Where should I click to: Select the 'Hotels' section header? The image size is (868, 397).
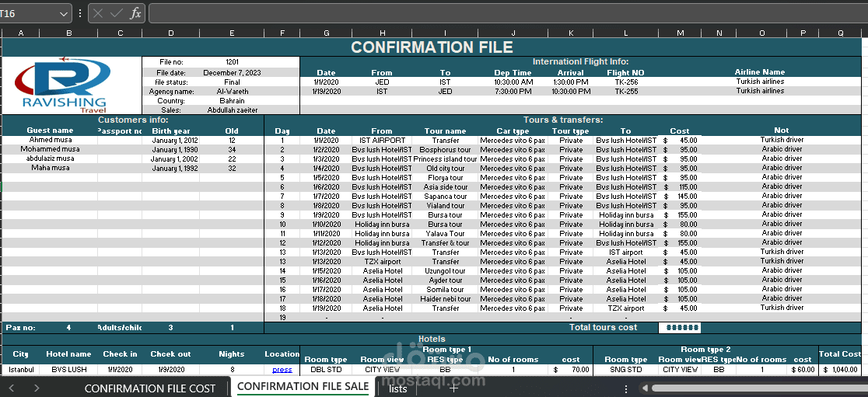(x=432, y=339)
